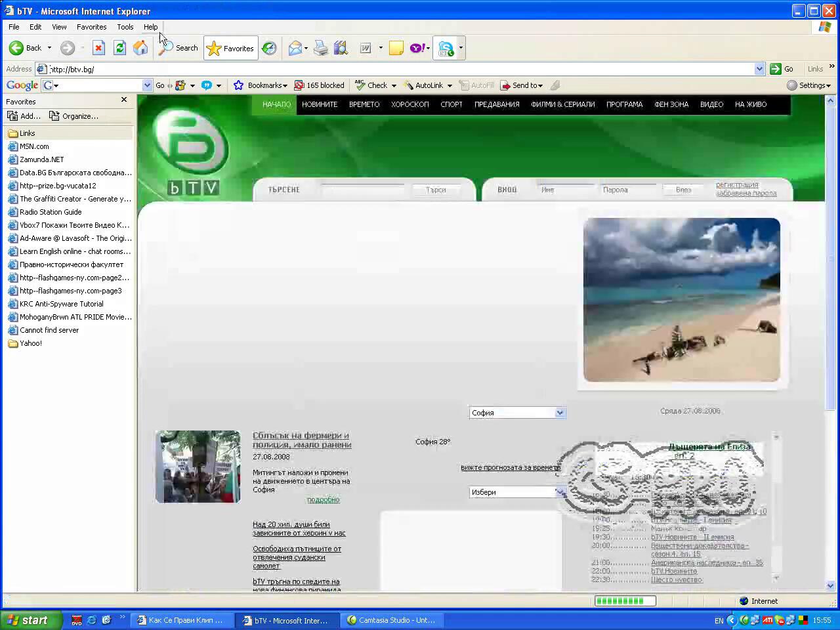The image size is (840, 630).
Task: Open the Links folder in Favorites
Action: pos(68,133)
